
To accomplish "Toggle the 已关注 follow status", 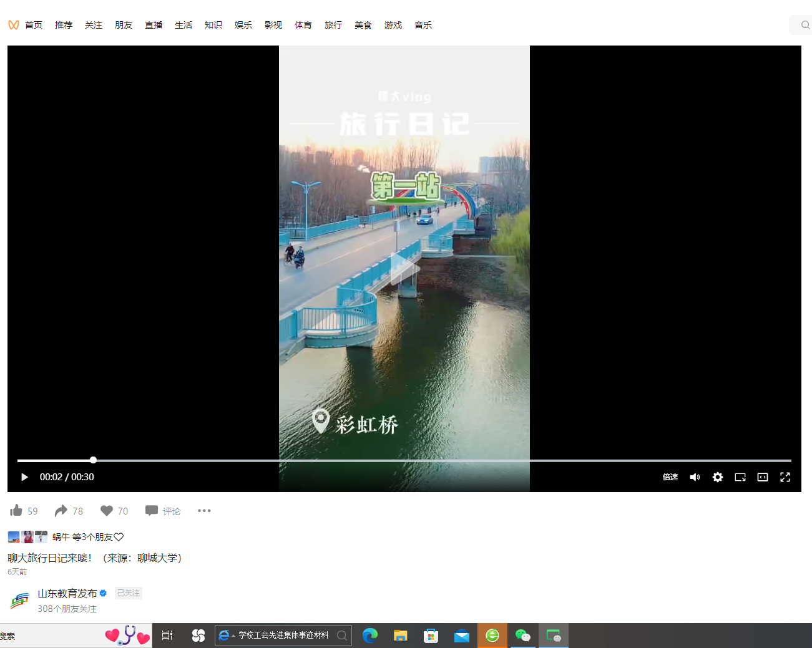I will (x=128, y=592).
